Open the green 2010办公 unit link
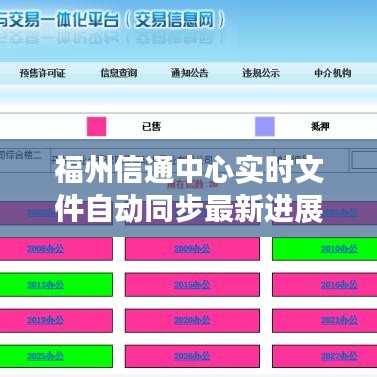This screenshot has width=377, height=377. 339,249
